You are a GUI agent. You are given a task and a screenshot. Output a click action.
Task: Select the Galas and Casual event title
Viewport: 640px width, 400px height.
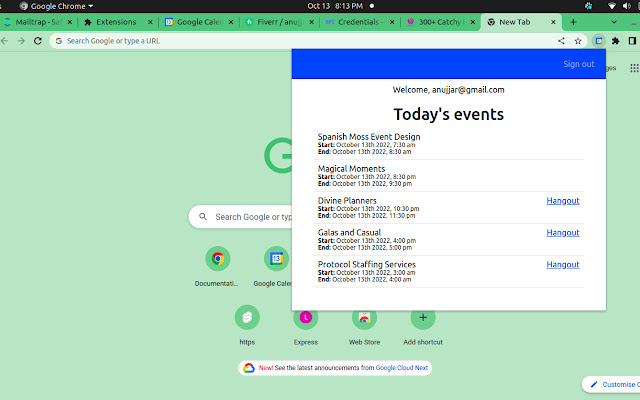point(349,232)
